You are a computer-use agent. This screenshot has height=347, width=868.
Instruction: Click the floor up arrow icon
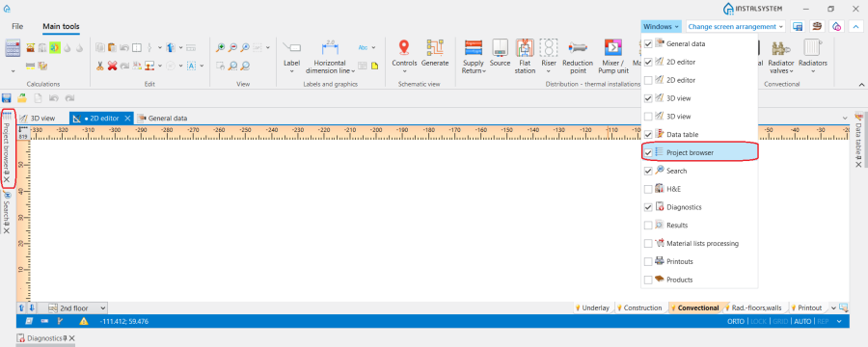(21, 307)
